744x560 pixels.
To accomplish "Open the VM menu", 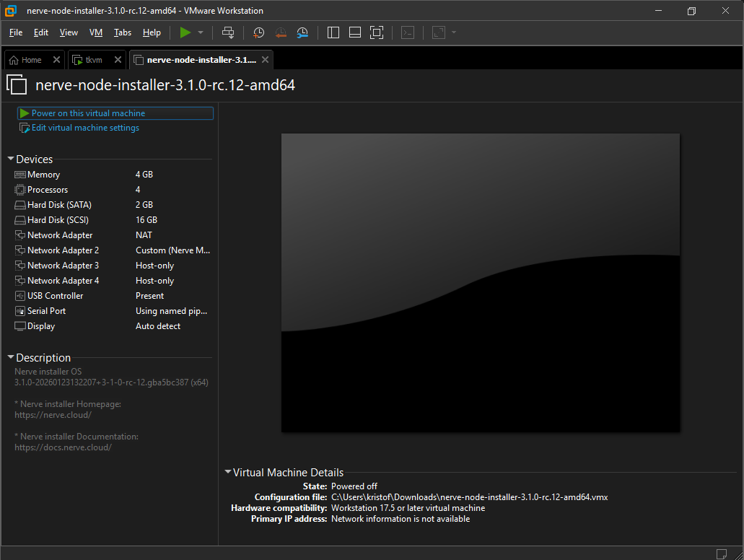I will pyautogui.click(x=96, y=32).
